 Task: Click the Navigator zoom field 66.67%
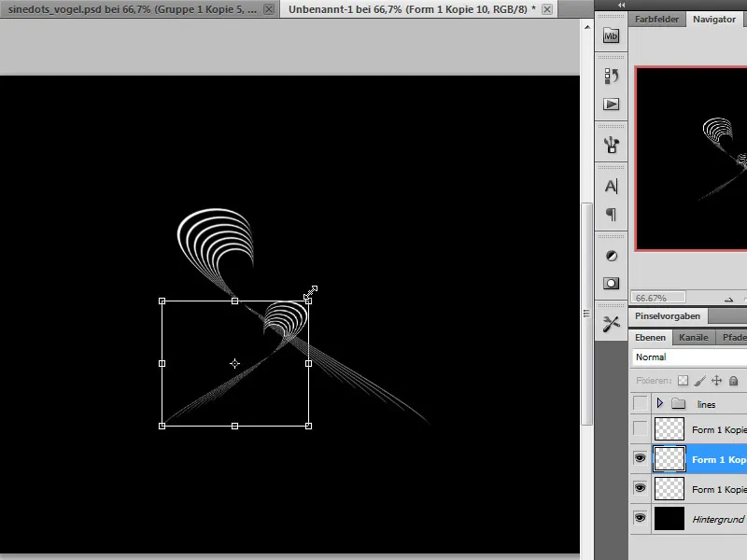pyautogui.click(x=658, y=298)
